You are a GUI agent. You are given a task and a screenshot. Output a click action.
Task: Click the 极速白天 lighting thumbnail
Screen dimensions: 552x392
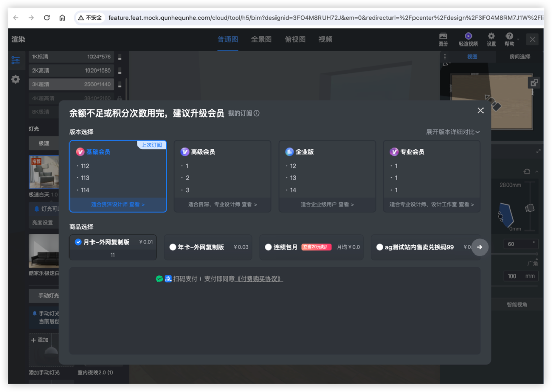click(x=44, y=172)
